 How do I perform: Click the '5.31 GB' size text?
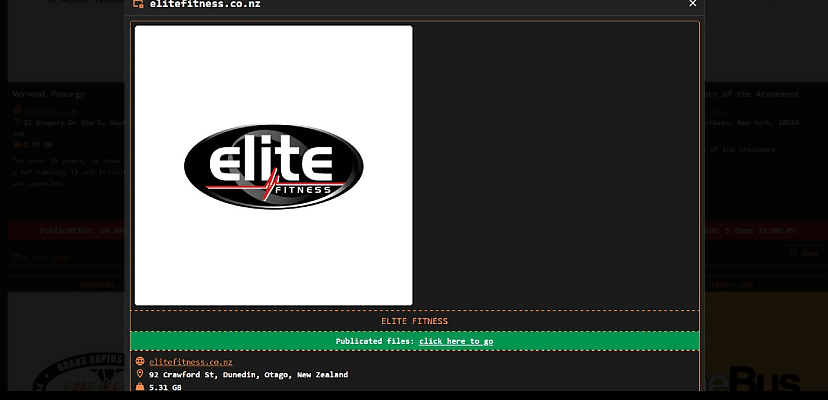(165, 387)
